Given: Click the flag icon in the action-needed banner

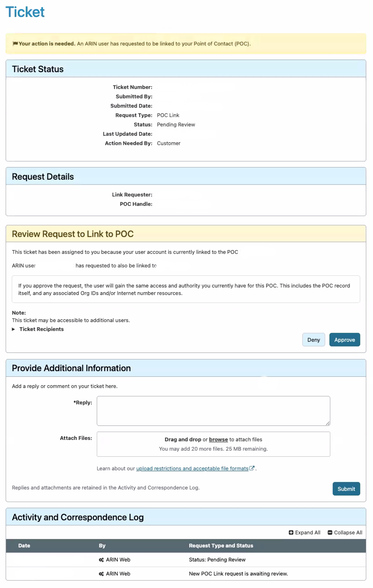Looking at the screenshot, I should click(x=15, y=43).
